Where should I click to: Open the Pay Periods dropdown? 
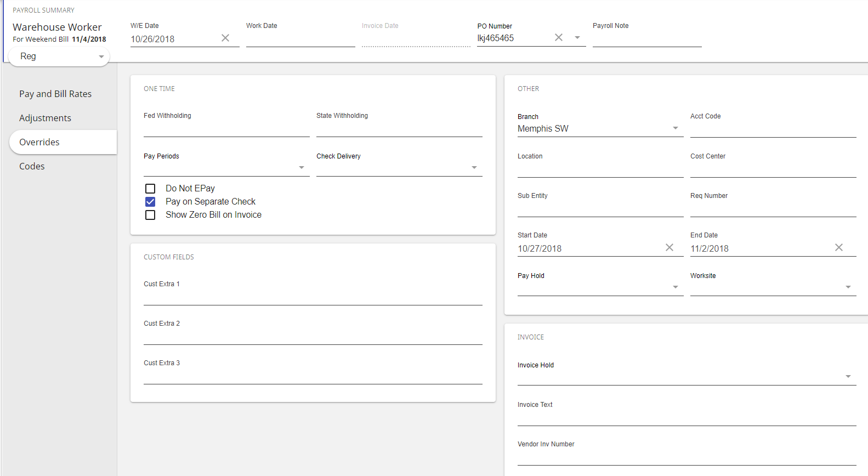(x=226, y=167)
